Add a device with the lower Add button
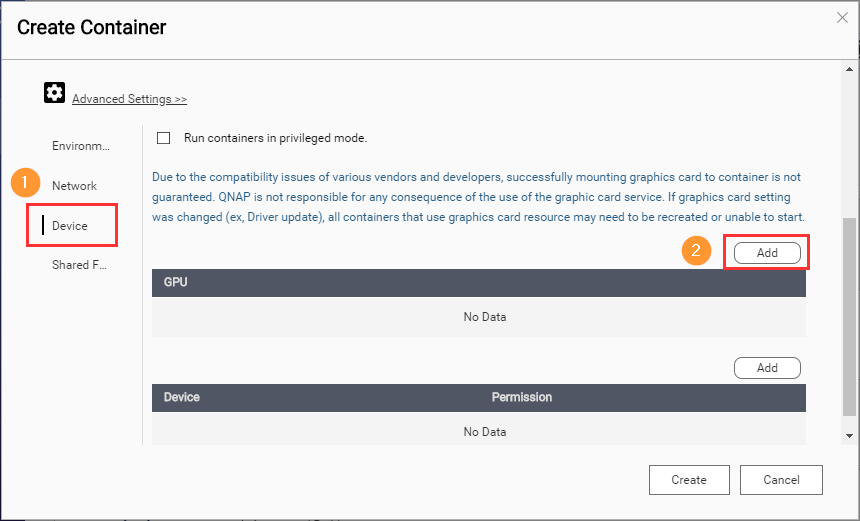The height and width of the screenshot is (521, 860). point(767,368)
